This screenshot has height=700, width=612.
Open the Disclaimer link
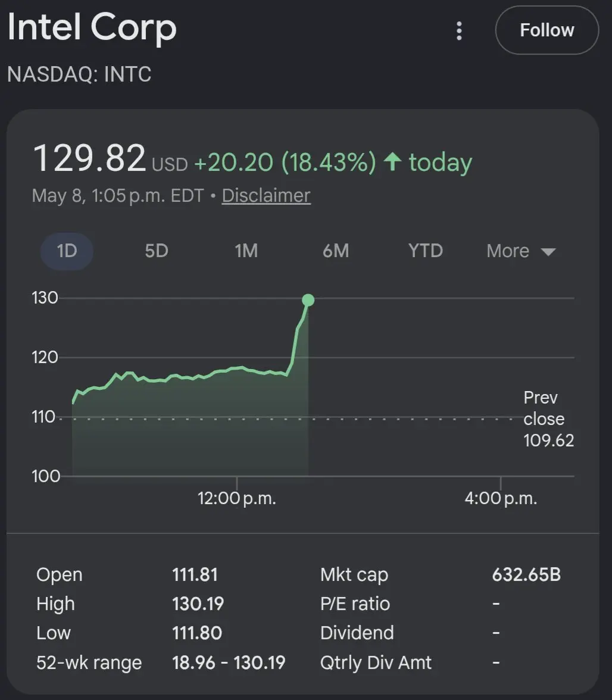point(266,195)
